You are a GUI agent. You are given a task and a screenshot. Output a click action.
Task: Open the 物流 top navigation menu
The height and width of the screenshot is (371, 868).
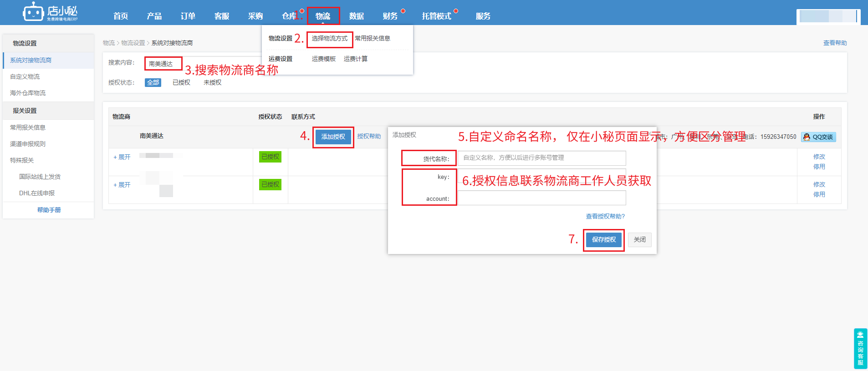323,16
